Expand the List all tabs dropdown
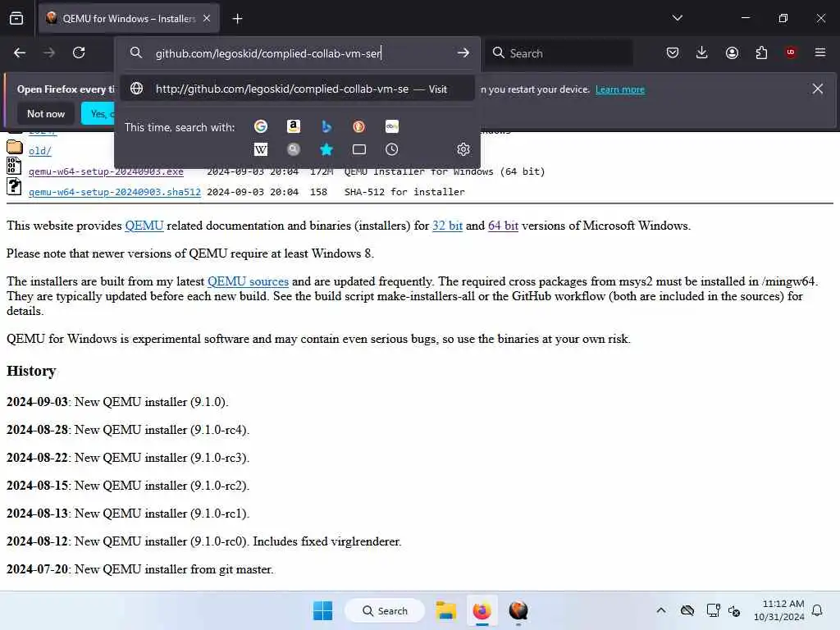 click(x=677, y=18)
